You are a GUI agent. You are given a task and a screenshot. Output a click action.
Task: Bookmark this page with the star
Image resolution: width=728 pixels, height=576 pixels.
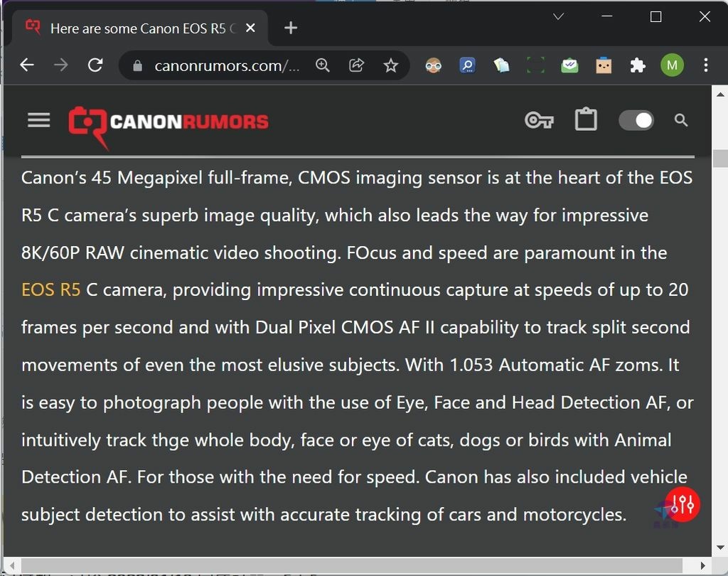[391, 65]
